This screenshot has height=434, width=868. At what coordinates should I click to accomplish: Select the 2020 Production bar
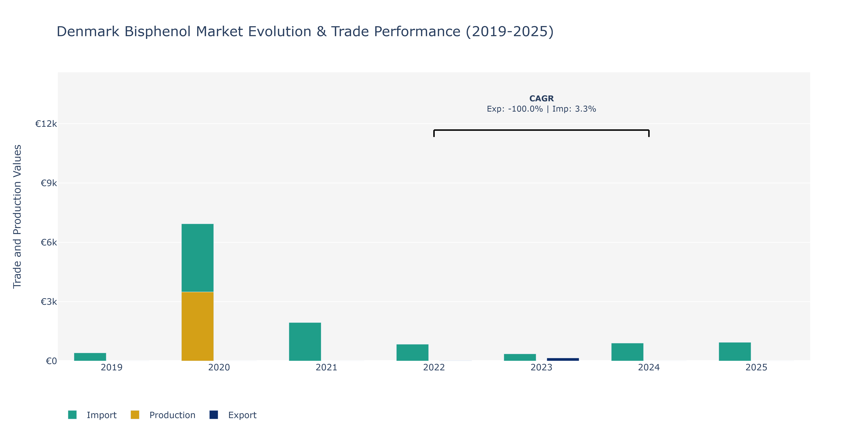(197, 326)
